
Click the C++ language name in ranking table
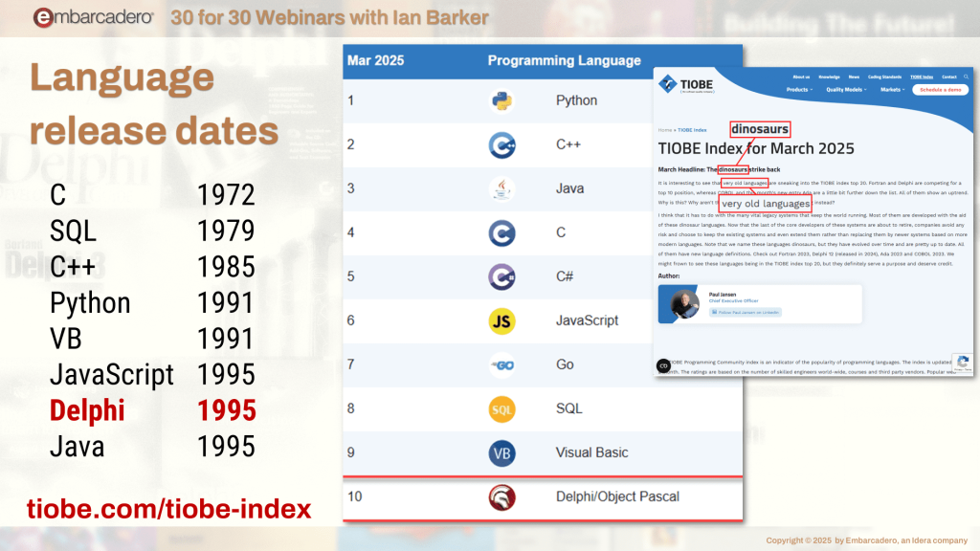pos(568,145)
